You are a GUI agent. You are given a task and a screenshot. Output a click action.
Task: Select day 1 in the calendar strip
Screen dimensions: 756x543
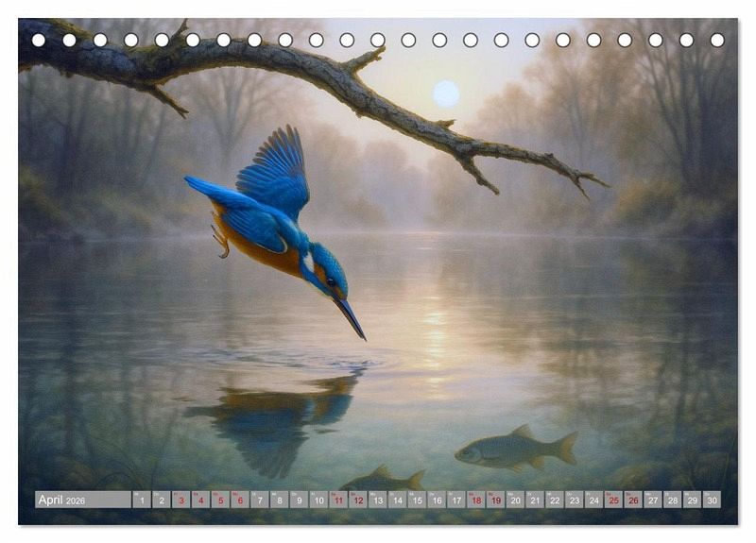point(142,500)
